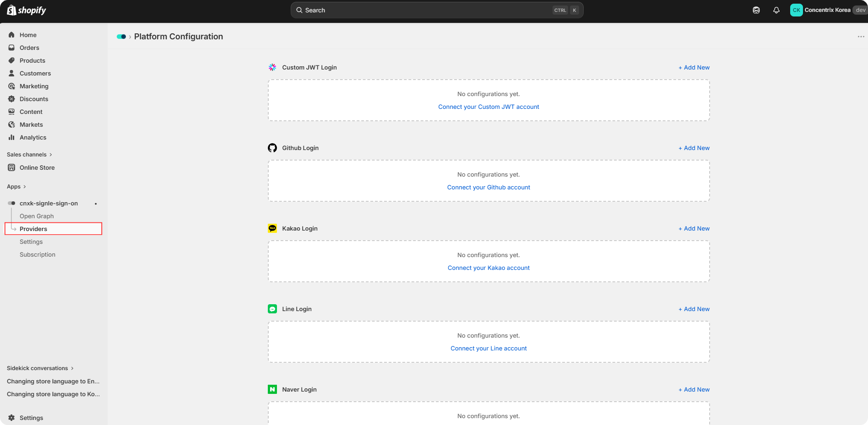Screen dimensions: 868x425
Task: Click the Marketing target icon
Action: [11, 86]
